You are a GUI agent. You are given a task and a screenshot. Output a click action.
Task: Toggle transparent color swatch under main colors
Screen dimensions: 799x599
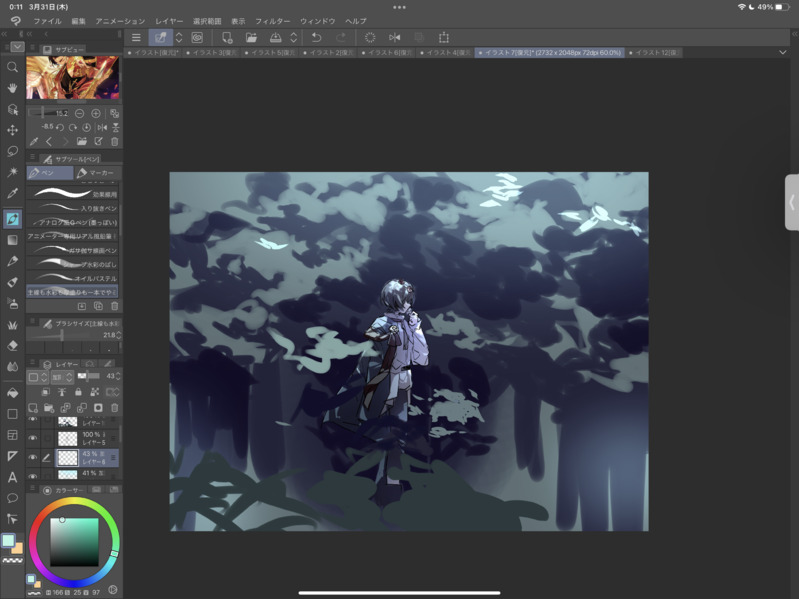pos(13,560)
